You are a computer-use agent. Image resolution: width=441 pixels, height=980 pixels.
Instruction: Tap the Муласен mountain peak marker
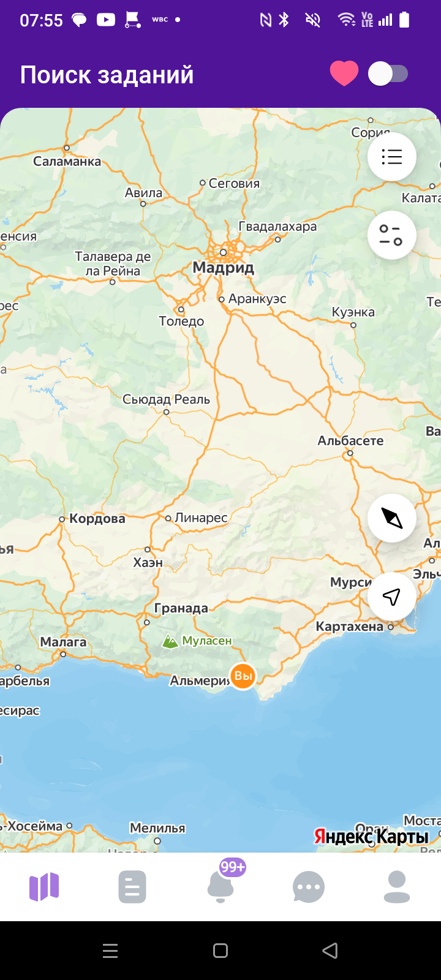point(197,641)
